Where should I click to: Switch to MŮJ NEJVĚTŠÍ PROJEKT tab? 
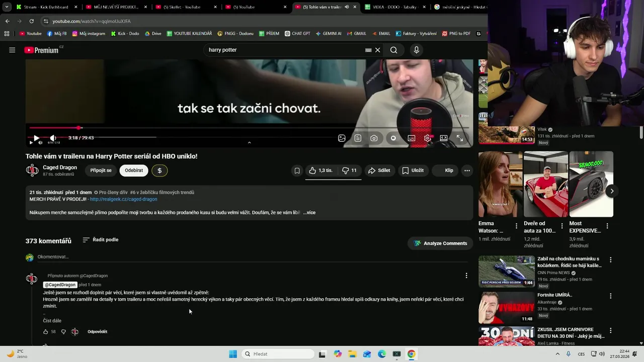pos(116,7)
